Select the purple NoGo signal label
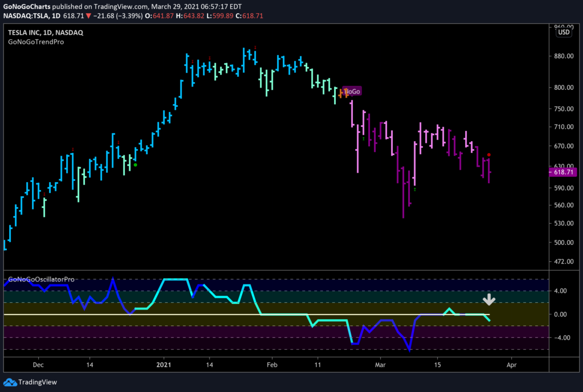This screenshot has width=583, height=392. pyautogui.click(x=352, y=92)
